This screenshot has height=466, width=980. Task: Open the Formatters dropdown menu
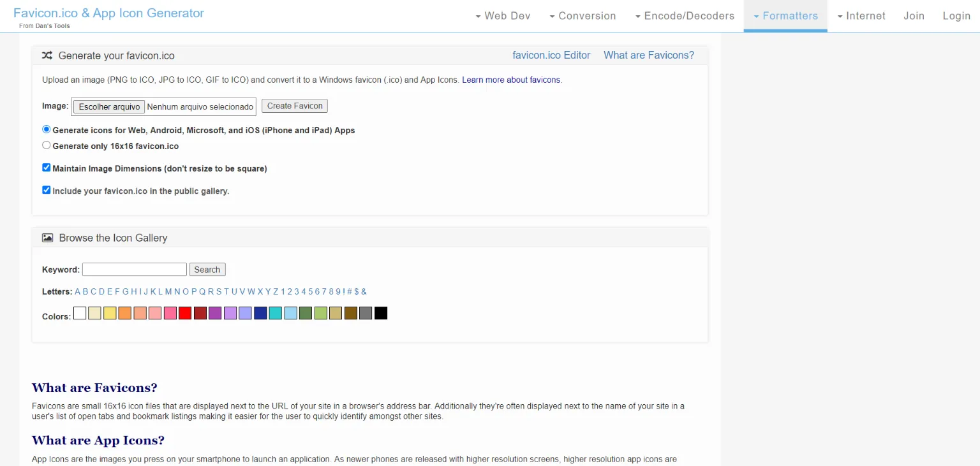[785, 16]
